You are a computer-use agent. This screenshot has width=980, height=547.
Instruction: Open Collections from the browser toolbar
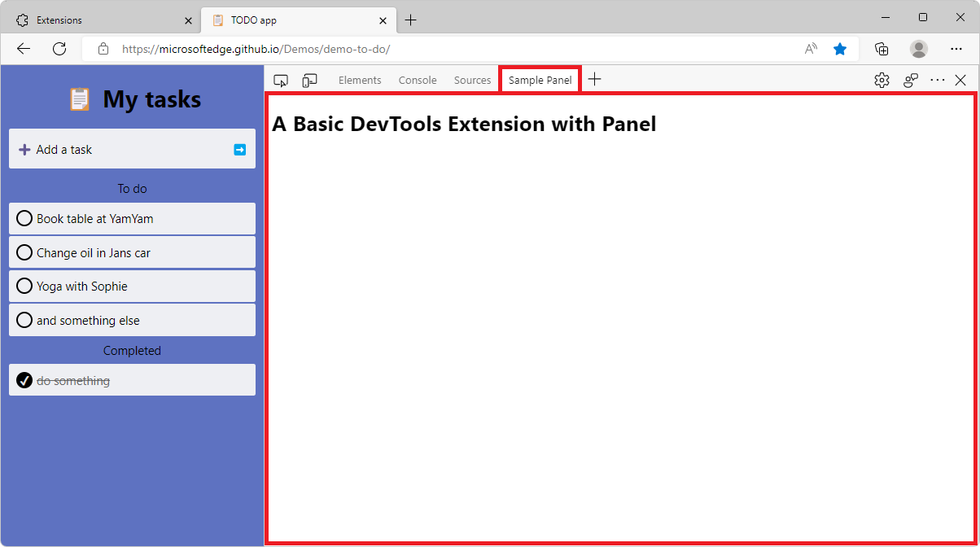click(x=882, y=49)
